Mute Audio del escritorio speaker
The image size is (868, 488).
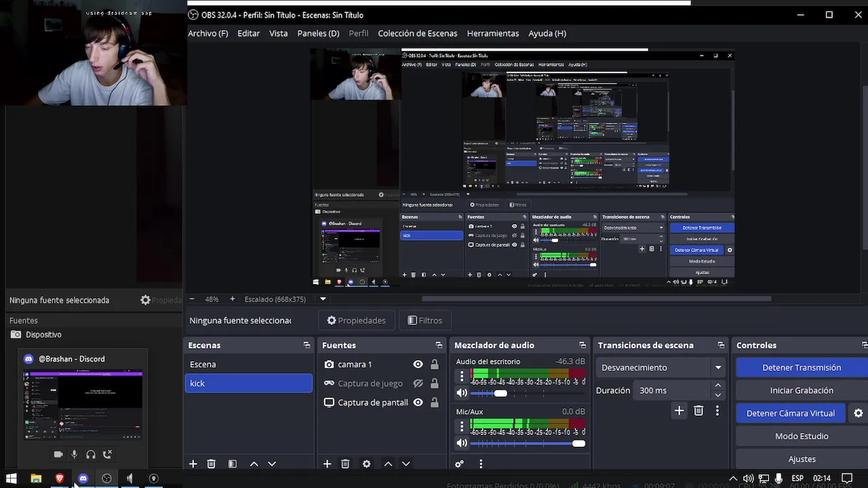coord(462,393)
